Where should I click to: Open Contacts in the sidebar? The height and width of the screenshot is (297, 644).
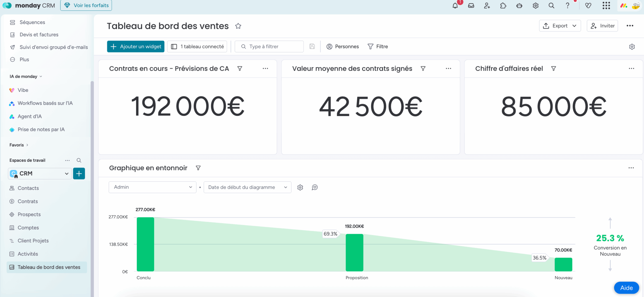click(x=28, y=188)
